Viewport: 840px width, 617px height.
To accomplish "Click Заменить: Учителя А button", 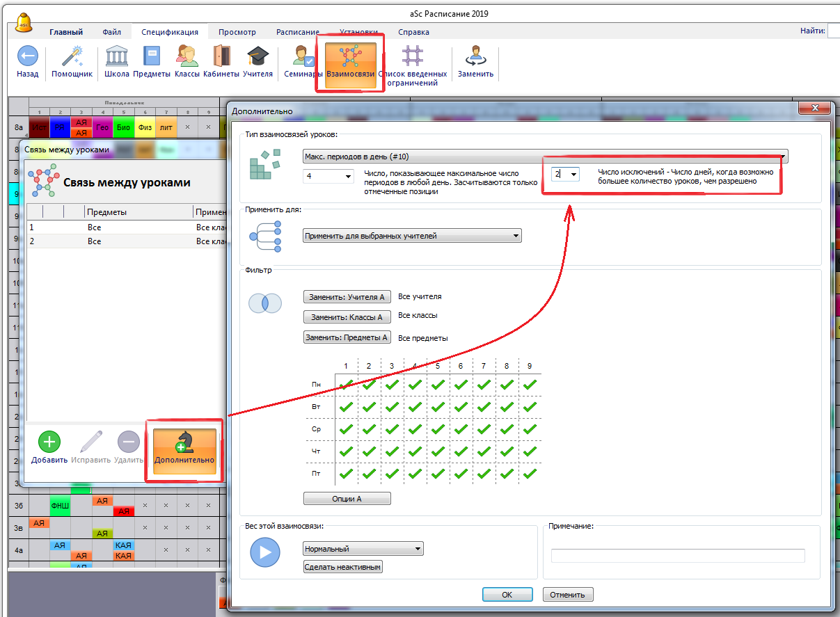I will point(347,297).
